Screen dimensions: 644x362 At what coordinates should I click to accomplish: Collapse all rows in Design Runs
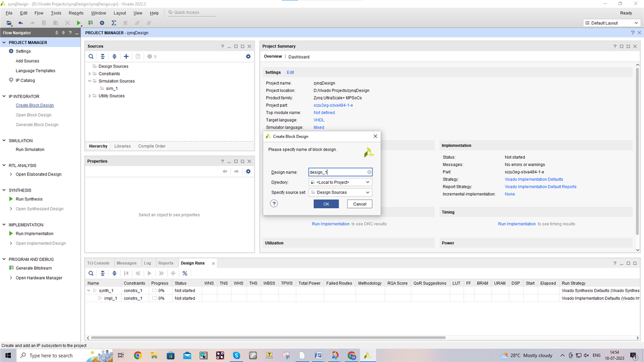[x=103, y=274]
